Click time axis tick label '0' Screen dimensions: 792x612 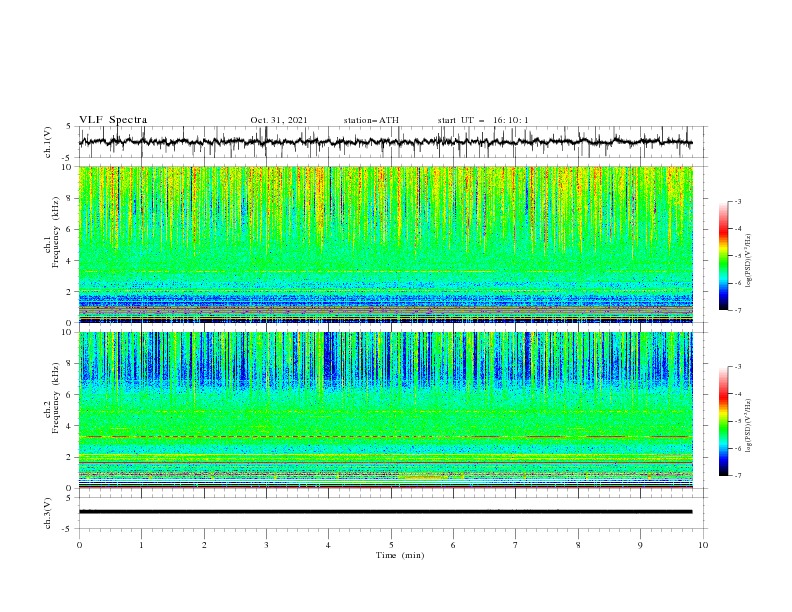tap(79, 545)
